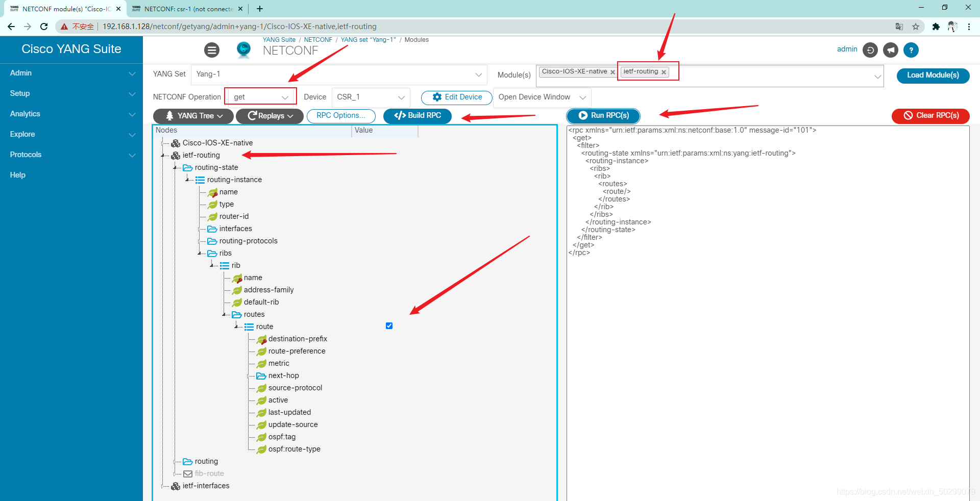Click the YANG Suite globe logo
This screenshot has width=980, height=501.
244,49
